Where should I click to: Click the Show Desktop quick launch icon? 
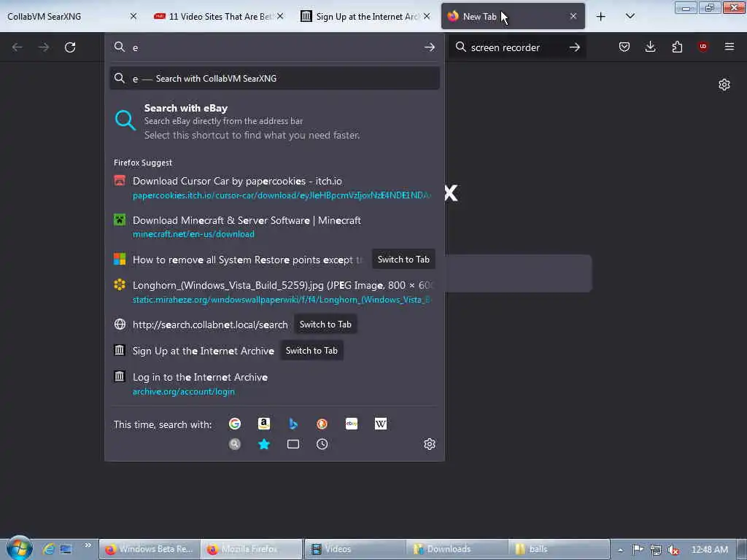tap(66, 549)
